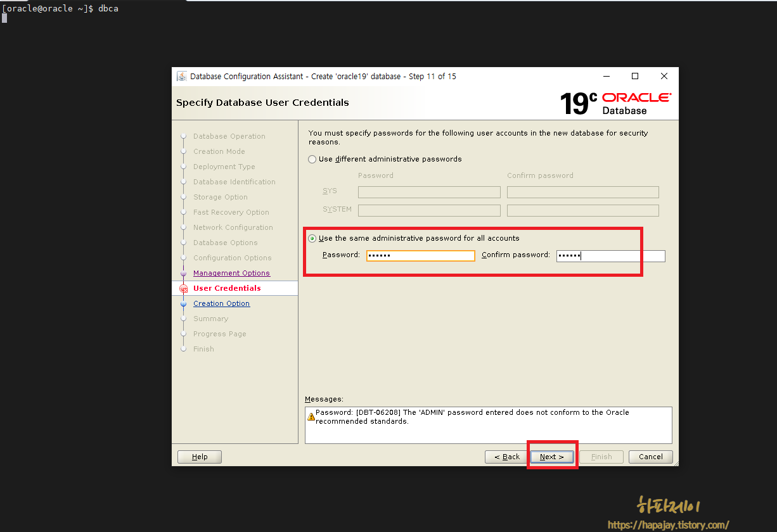Click the Summary step
Image resolution: width=777 pixels, height=532 pixels.
(x=210, y=319)
